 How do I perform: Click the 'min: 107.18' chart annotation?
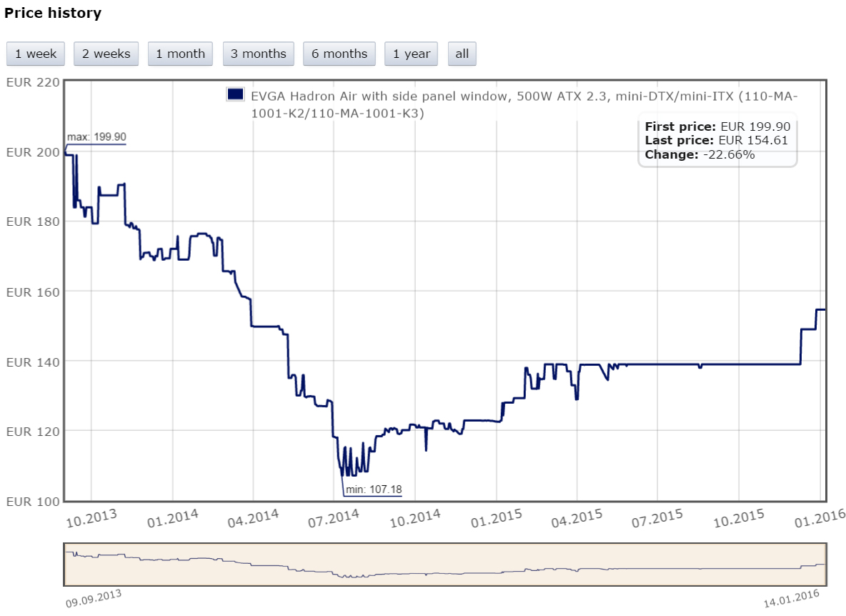point(372,490)
